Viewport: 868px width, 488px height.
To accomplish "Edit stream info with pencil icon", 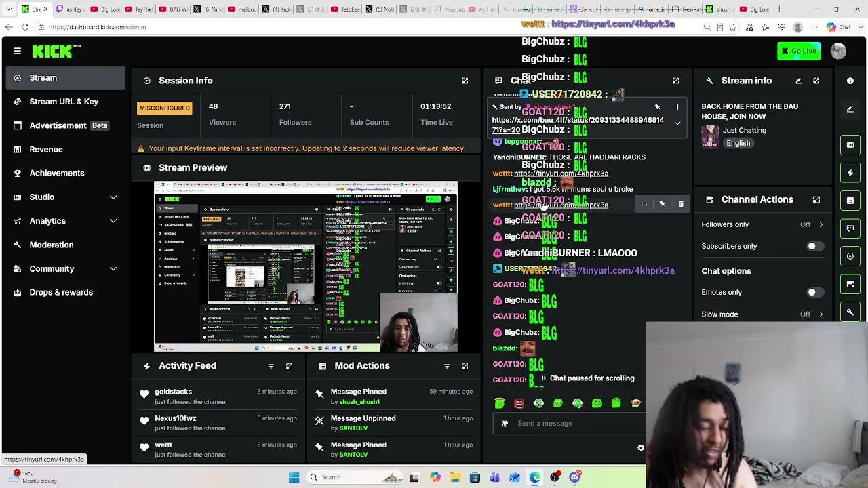I will point(798,81).
